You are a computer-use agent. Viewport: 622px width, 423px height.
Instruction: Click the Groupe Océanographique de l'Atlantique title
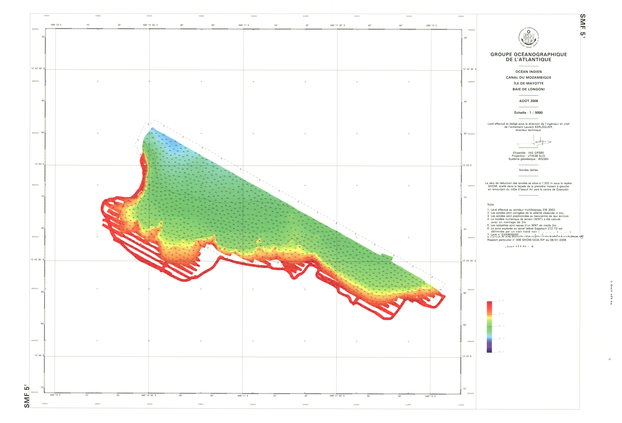pyautogui.click(x=528, y=57)
